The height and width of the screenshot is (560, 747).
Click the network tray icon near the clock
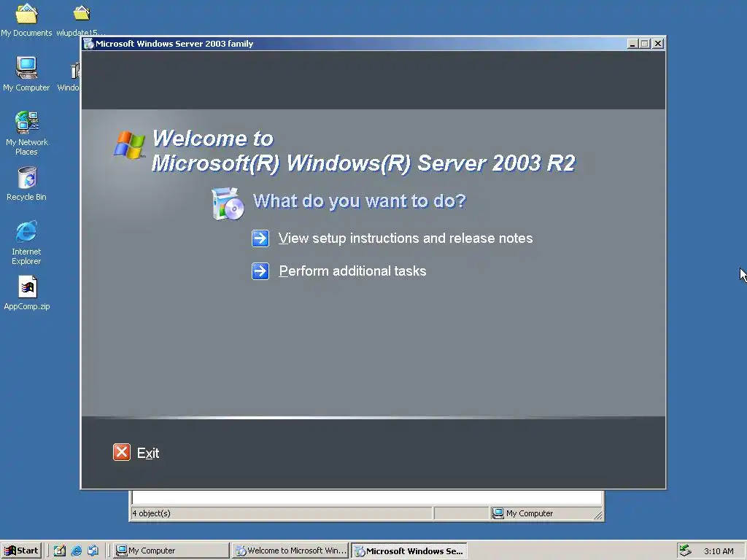[685, 551]
